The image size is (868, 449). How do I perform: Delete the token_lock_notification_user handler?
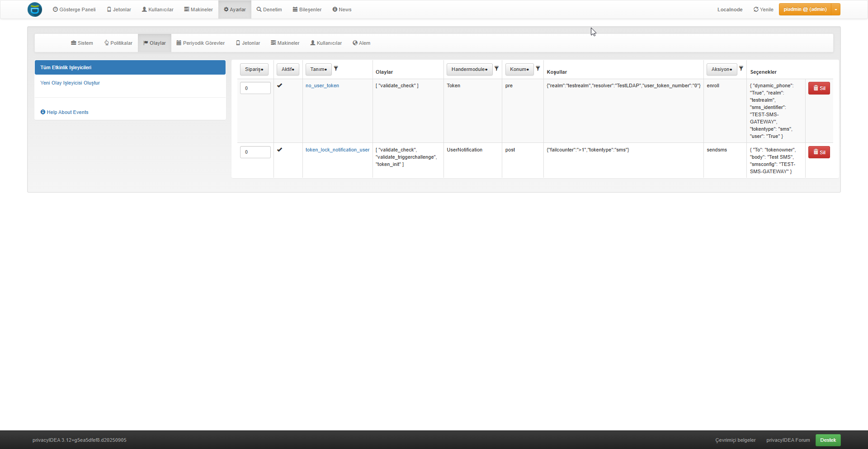coord(819,152)
